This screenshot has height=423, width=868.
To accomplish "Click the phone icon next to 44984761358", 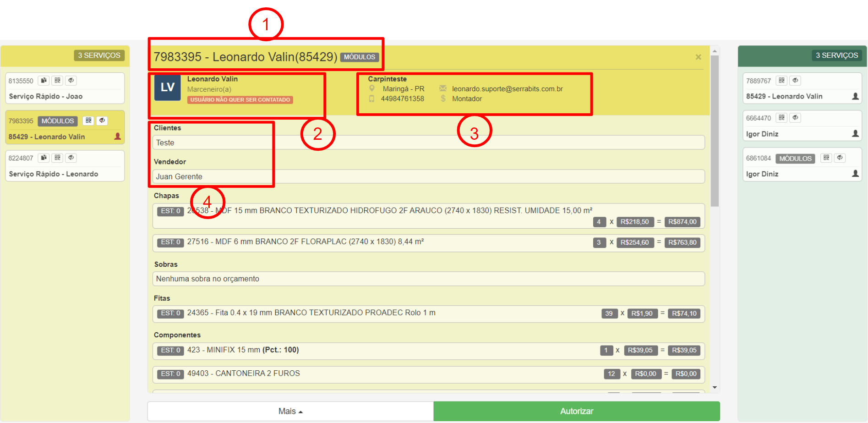I will click(x=372, y=99).
